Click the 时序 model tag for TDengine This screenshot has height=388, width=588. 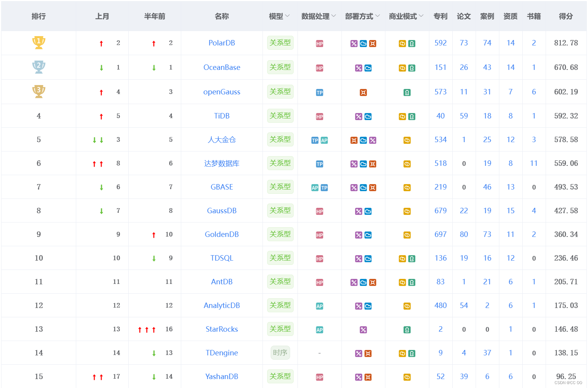[x=280, y=353]
